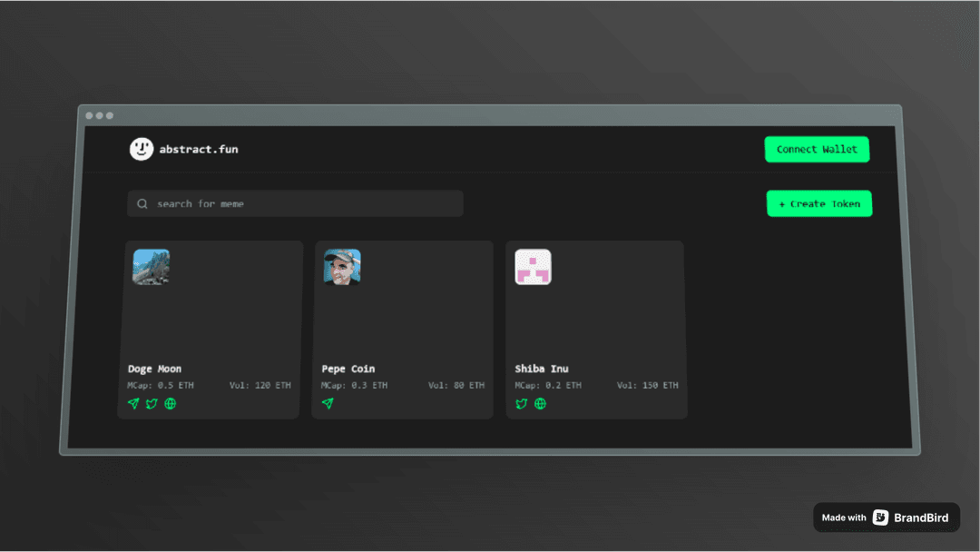Click the Create Token button
Viewport: 980px width, 552px height.
click(818, 203)
